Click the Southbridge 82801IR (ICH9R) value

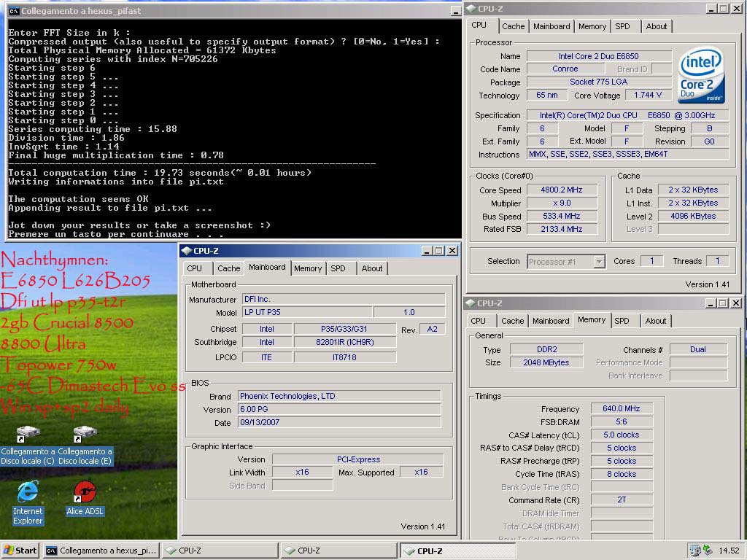(345, 342)
